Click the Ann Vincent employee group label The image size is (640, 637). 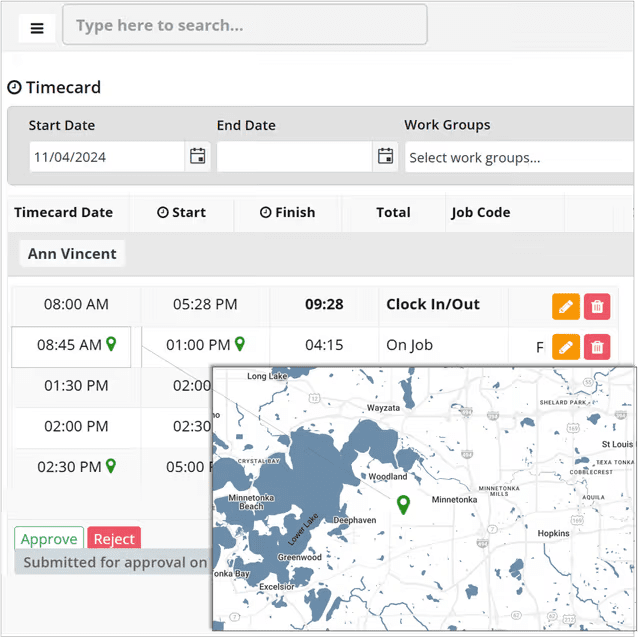click(72, 254)
